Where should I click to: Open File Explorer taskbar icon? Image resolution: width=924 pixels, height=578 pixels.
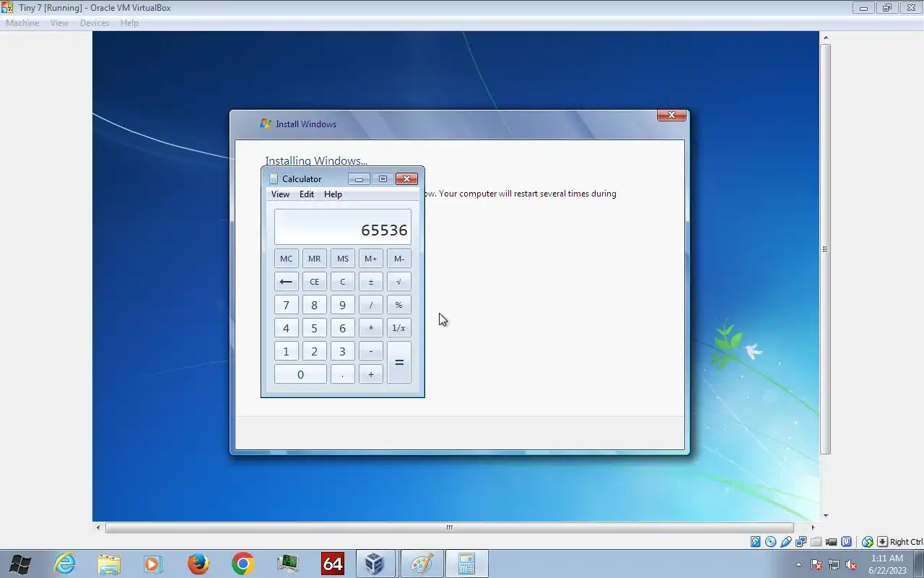pos(109,564)
